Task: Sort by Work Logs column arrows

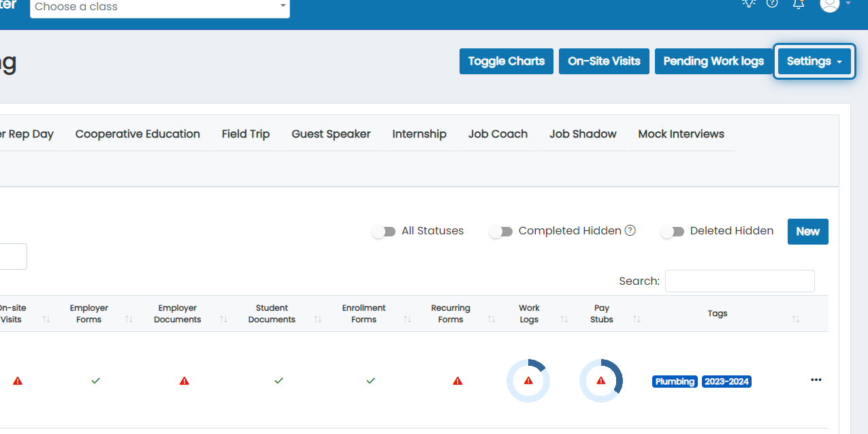Action: [x=564, y=319]
